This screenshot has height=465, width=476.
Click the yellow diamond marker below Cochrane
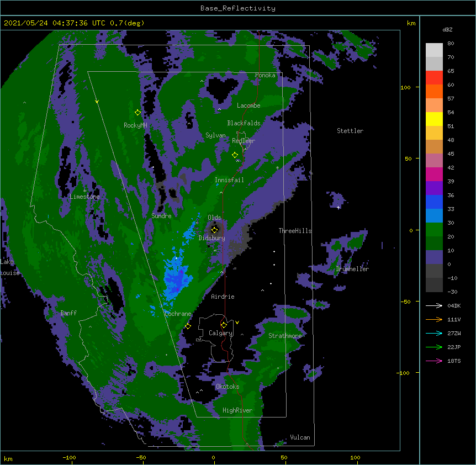[188, 326]
